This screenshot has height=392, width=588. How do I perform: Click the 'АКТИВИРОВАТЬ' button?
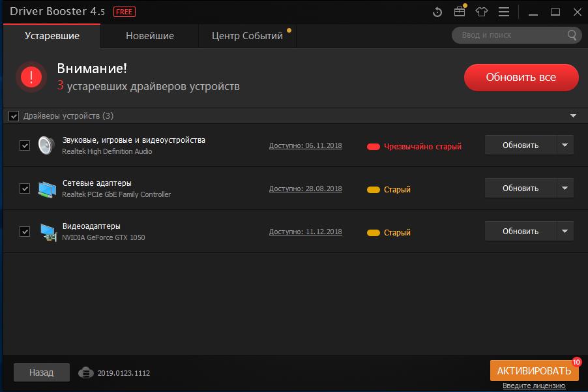pos(534,371)
